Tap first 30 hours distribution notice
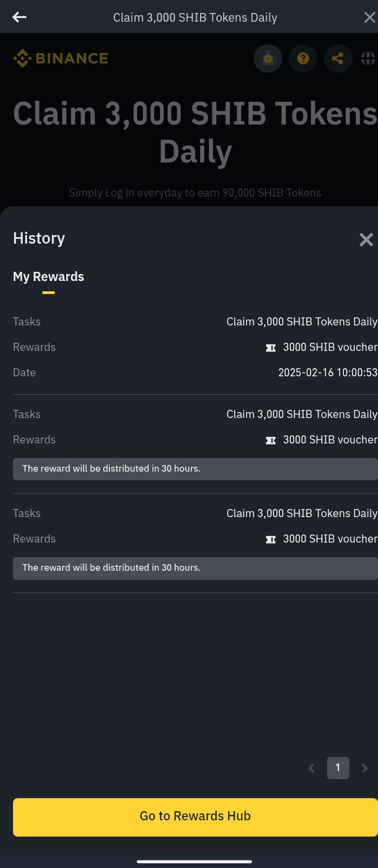Viewport: 378px width, 868px height. click(x=195, y=469)
